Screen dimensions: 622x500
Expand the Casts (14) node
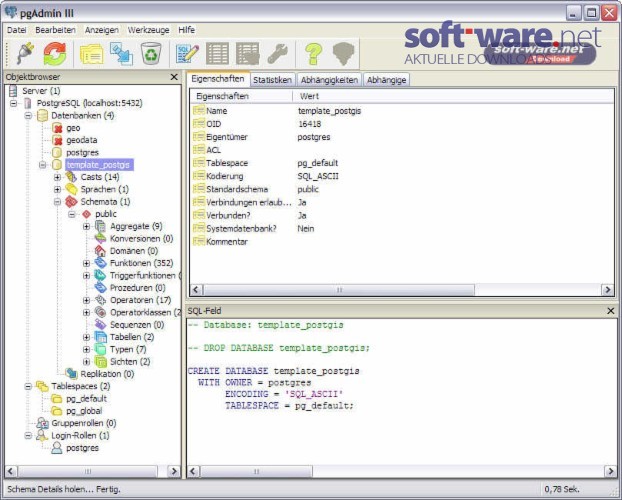click(x=58, y=177)
